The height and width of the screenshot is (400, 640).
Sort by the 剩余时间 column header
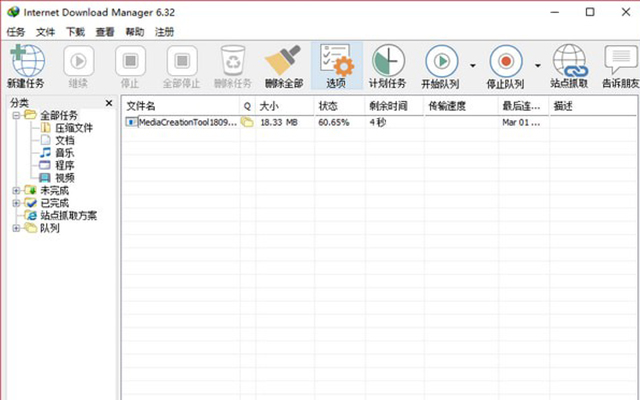tap(395, 107)
